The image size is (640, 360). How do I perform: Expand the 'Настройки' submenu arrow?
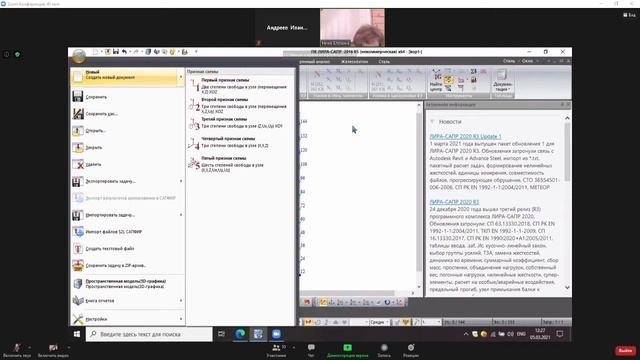tap(181, 319)
